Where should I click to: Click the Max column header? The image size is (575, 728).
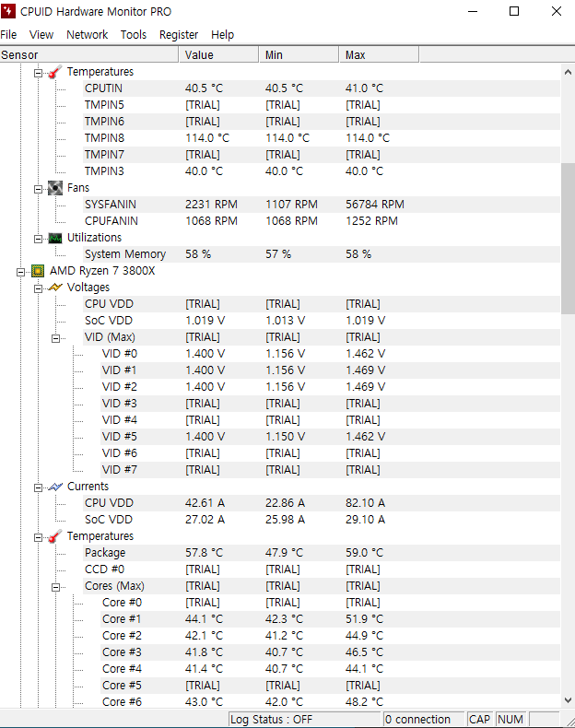pos(378,55)
